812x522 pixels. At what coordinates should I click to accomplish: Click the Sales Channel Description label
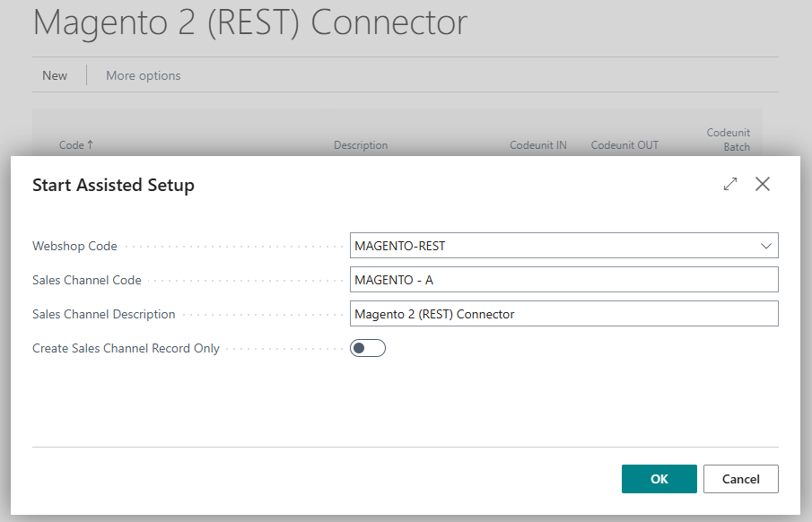103,314
